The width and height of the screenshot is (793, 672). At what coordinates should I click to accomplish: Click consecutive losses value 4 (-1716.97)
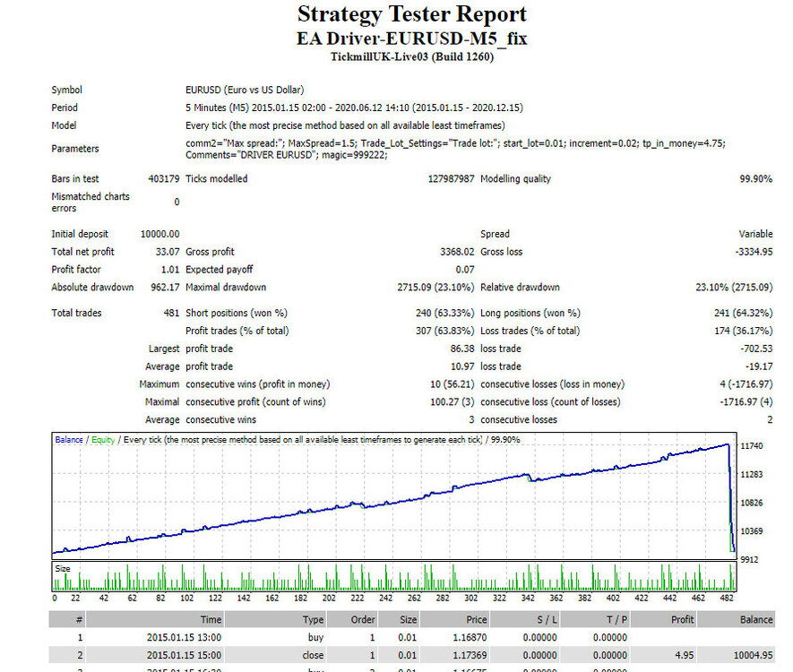coord(746,384)
